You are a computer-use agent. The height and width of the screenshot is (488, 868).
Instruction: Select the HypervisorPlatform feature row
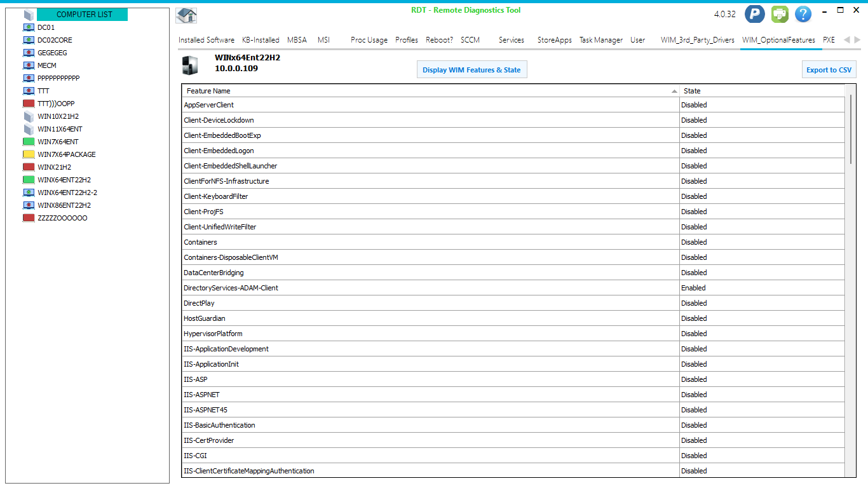[513, 334]
